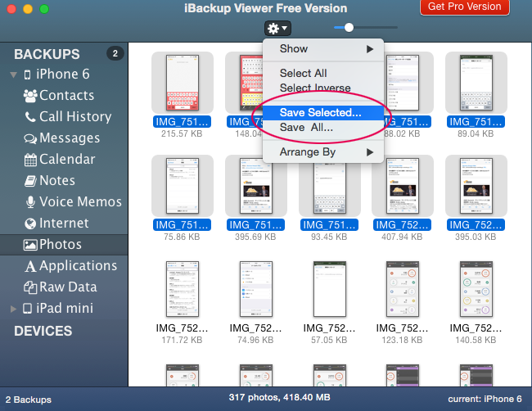Adjust the thumbnail size slider knob
Viewport: 532px width, 411px height.
[x=349, y=28]
